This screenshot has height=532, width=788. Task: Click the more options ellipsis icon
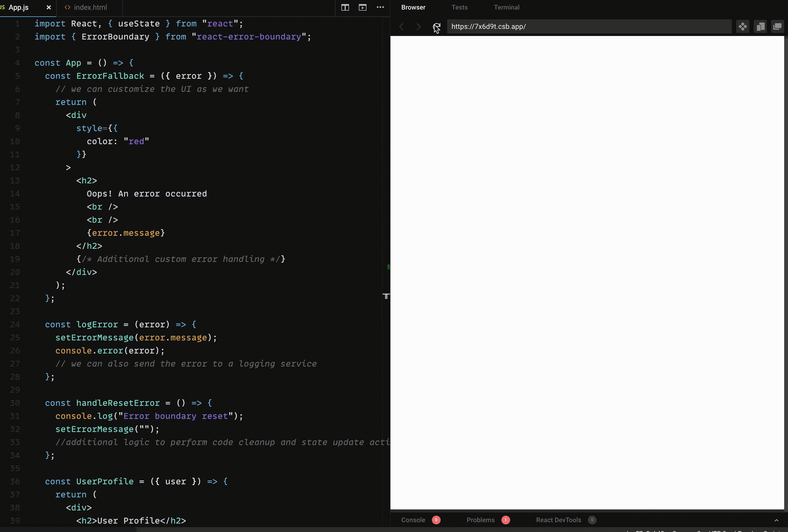click(x=380, y=7)
